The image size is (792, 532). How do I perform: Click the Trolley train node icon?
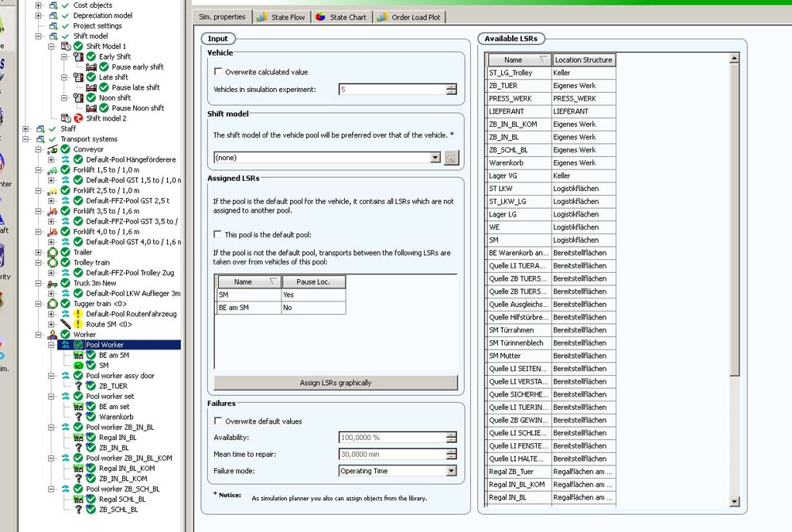tap(53, 262)
